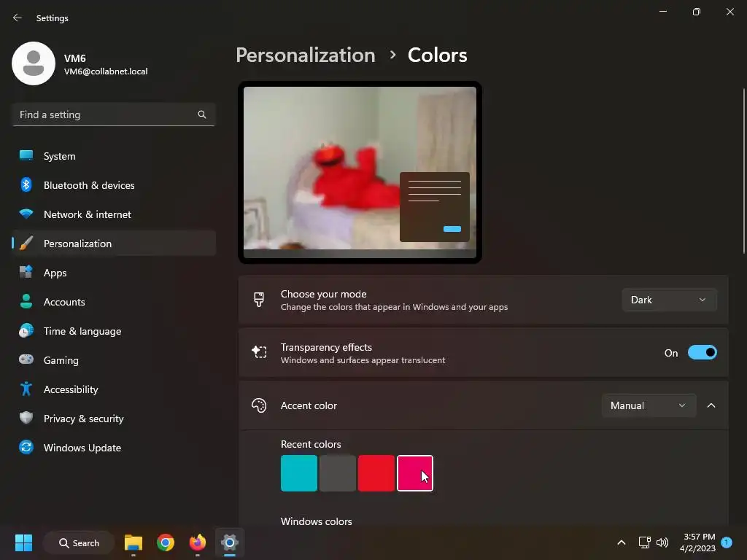Select the red recent color swatch

(x=376, y=472)
